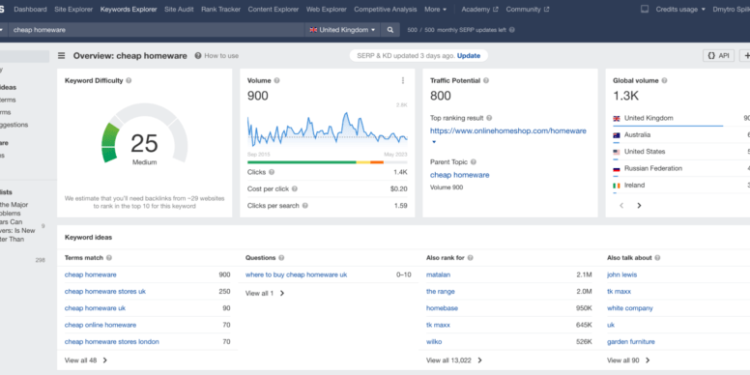Open the Volume card three-dot menu
This screenshot has width=750, height=375.
click(x=403, y=81)
